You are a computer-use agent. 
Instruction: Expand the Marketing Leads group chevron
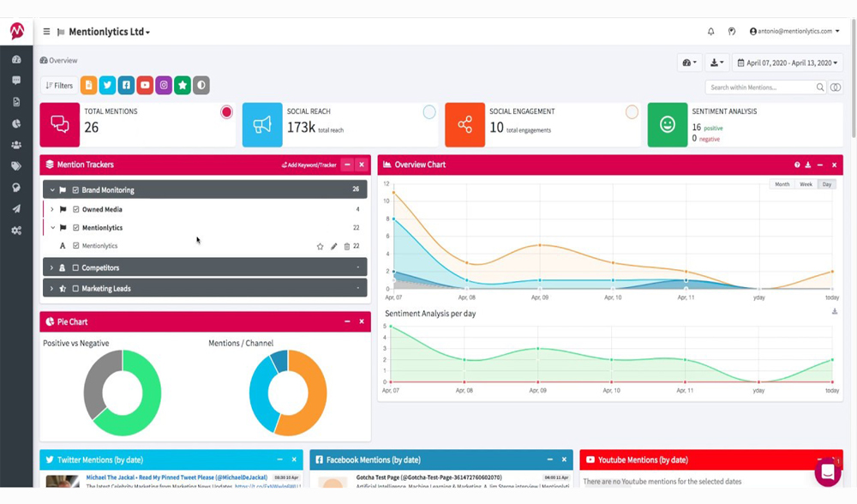(x=52, y=289)
